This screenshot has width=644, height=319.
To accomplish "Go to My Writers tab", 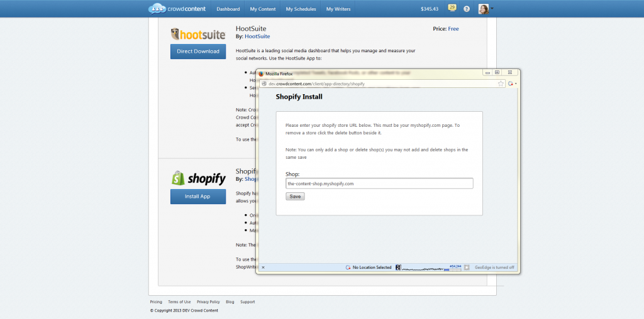I will tap(338, 9).
